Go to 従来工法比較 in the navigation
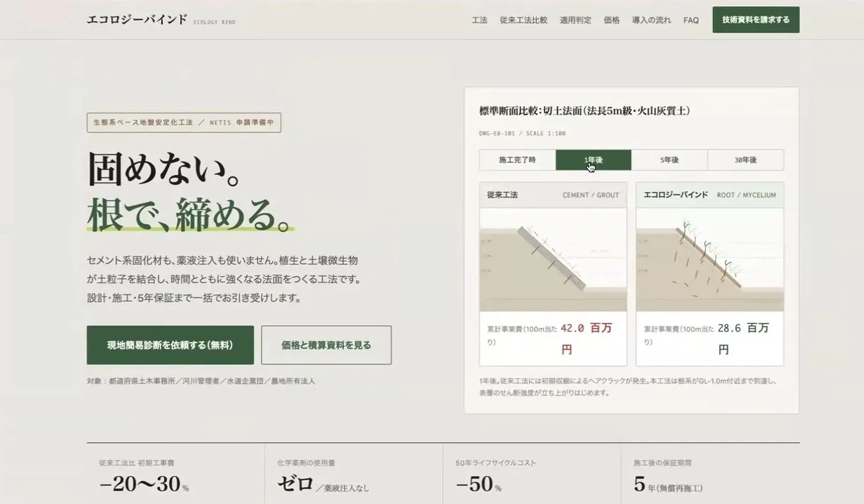 [x=523, y=20]
